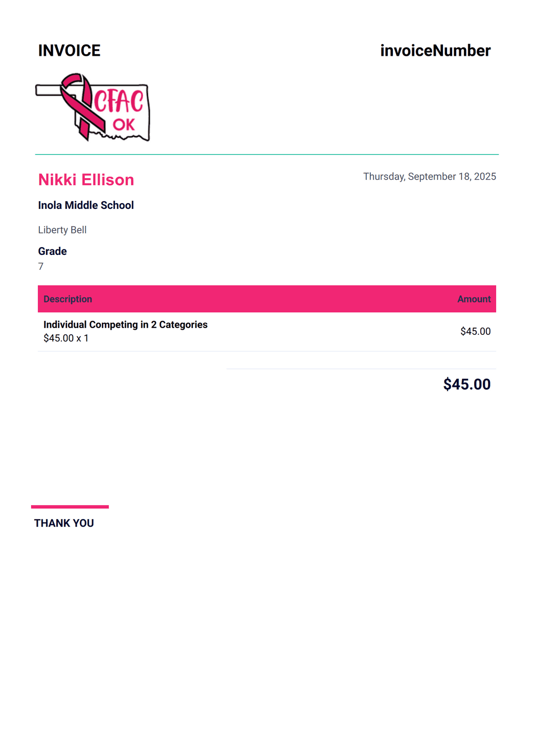Click the CFAC OK ribbon logo
The image size is (534, 756).
coord(93,107)
